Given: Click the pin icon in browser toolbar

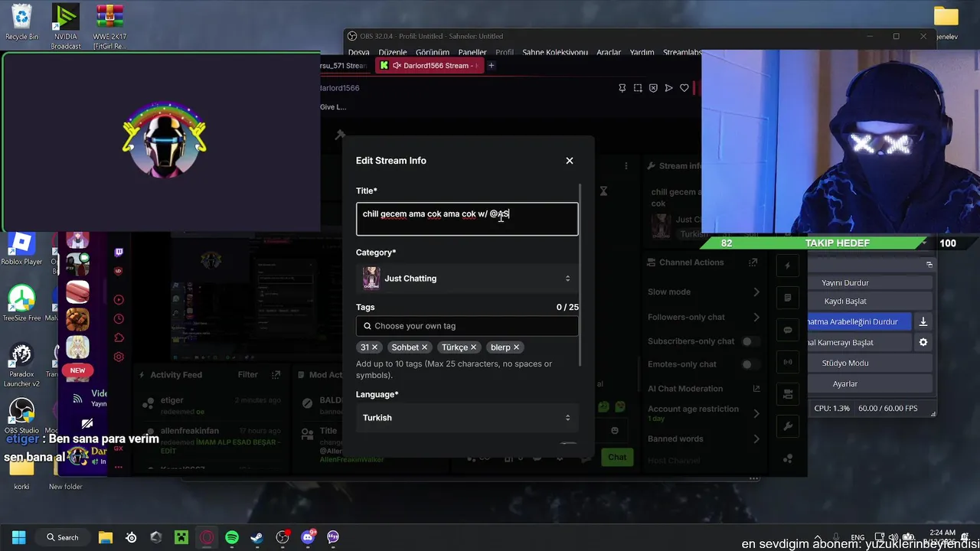Looking at the screenshot, I should [622, 88].
